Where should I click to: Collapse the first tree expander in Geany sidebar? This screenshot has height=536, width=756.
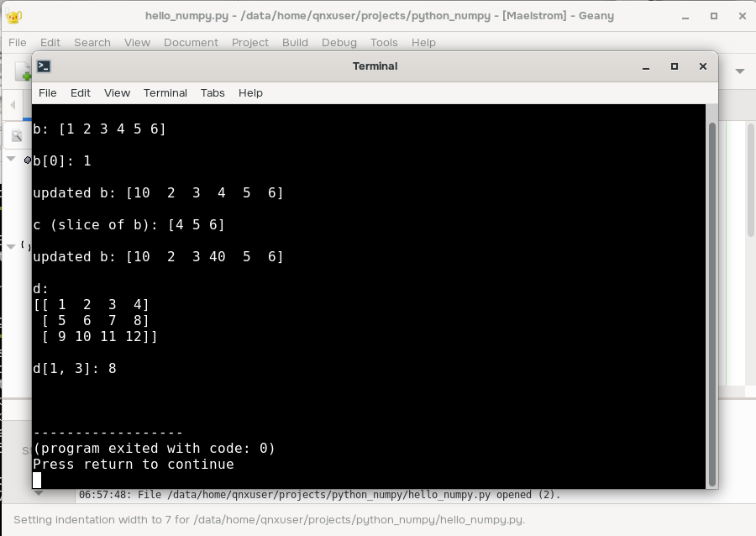click(11, 159)
